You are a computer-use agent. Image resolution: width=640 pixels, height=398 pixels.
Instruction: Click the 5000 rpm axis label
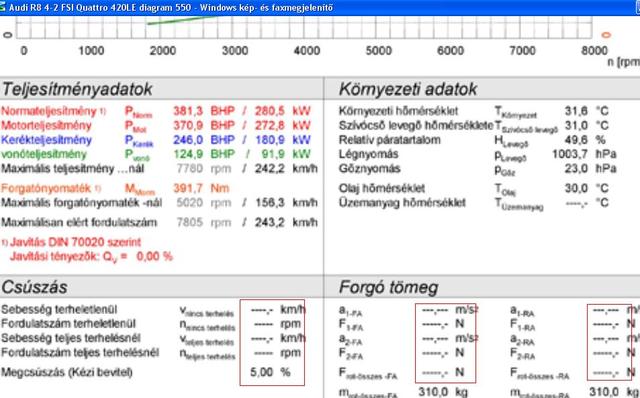pyautogui.click(x=378, y=51)
